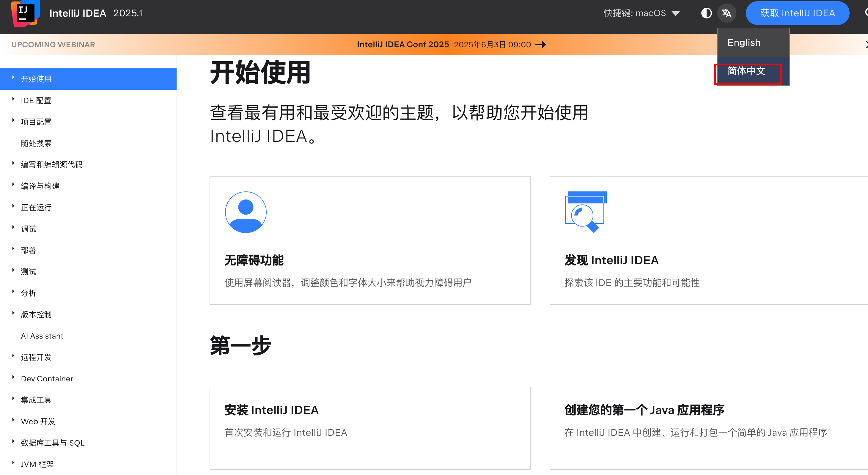This screenshot has height=475, width=868.
Task: Select the 开始使用 sidebar item
Action: (x=88, y=79)
